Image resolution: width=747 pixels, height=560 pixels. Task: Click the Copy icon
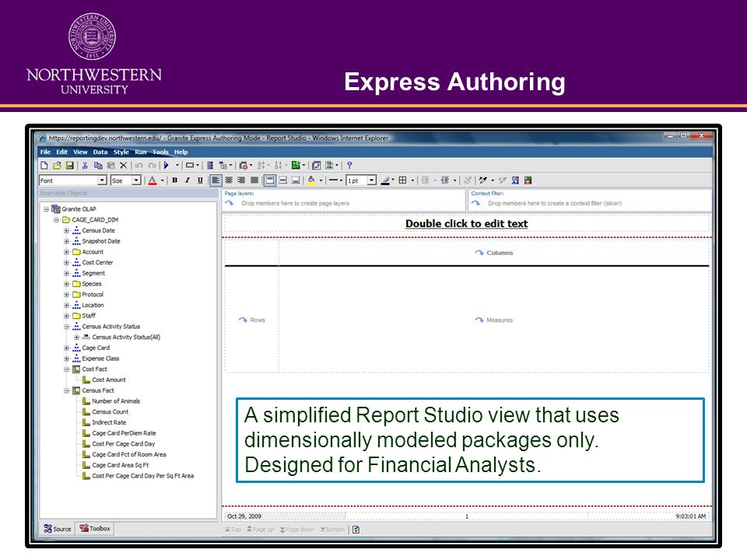pos(98,165)
